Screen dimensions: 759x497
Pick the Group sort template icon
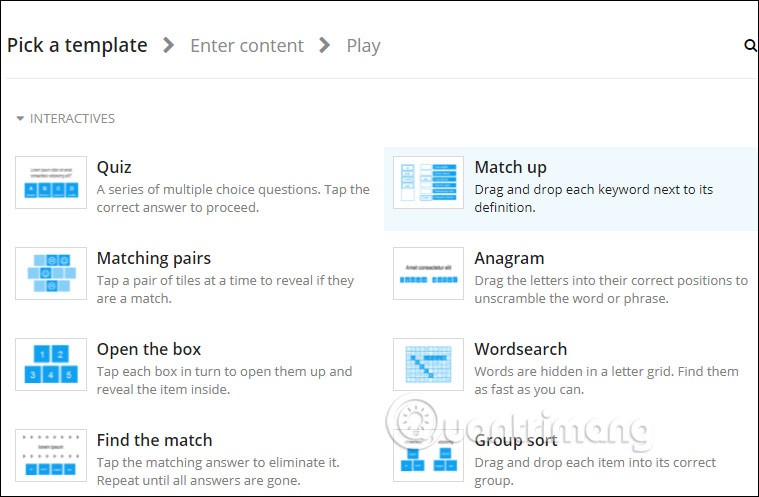click(429, 457)
